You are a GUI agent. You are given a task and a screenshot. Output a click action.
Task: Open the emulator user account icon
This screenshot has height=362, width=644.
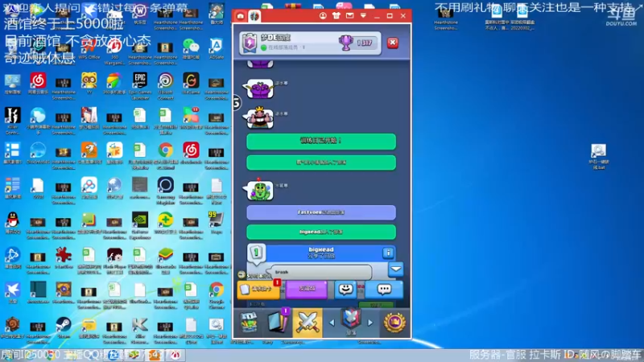323,15
